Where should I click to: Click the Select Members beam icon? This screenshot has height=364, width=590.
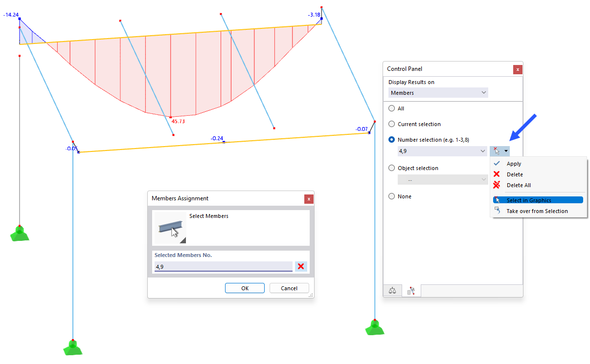[x=170, y=228]
